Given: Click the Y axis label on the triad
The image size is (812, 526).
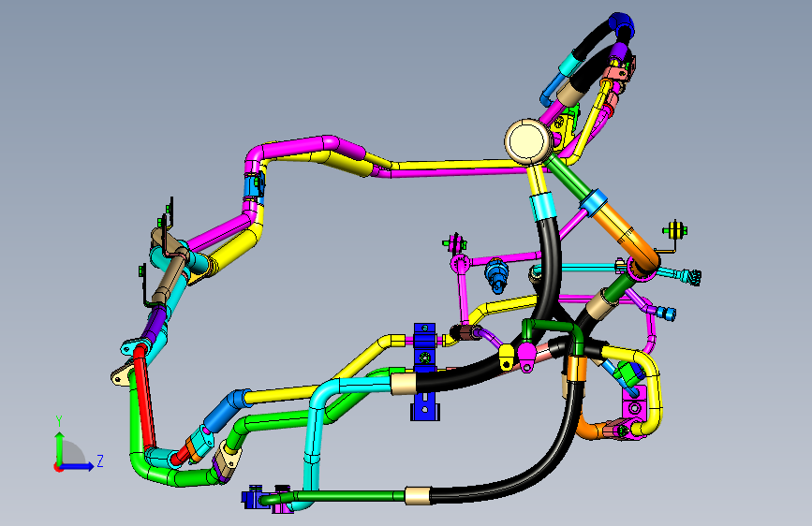Looking at the screenshot, I should (x=59, y=421).
